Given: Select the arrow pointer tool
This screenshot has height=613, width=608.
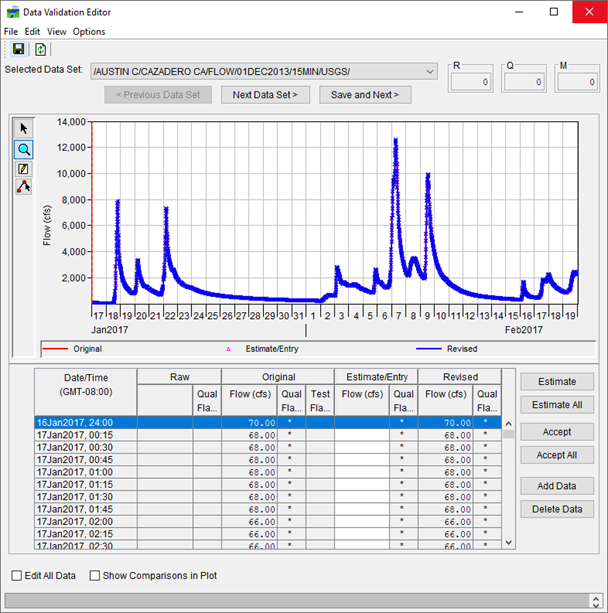Looking at the screenshot, I should coord(24,128).
